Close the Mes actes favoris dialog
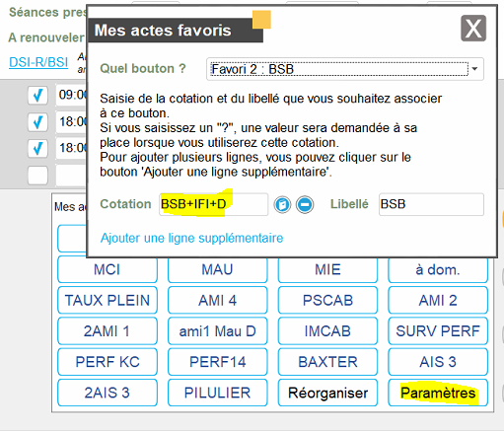Viewport: 504px width, 432px height. pyautogui.click(x=473, y=29)
